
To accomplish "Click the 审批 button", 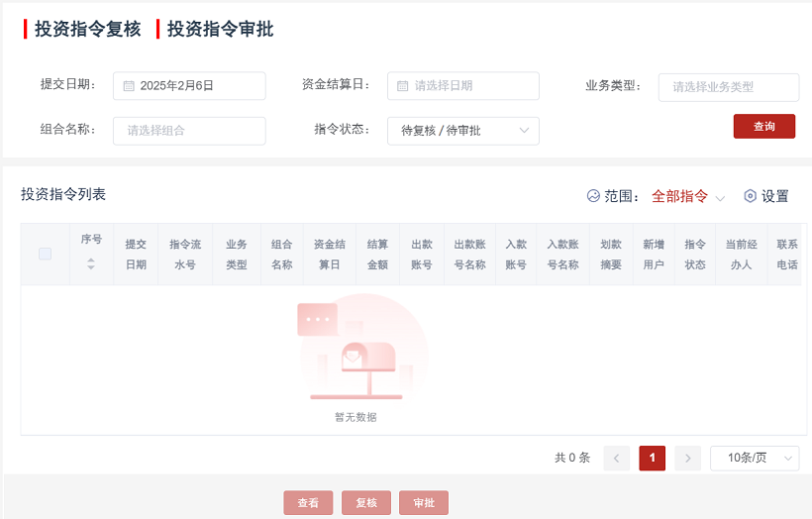I will [x=424, y=503].
